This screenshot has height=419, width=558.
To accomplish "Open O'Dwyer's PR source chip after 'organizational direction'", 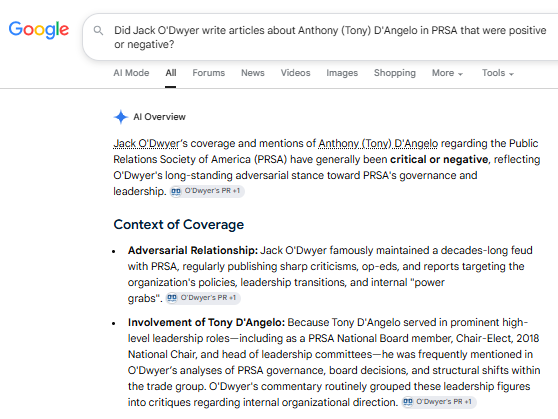I will pyautogui.click(x=438, y=402).
